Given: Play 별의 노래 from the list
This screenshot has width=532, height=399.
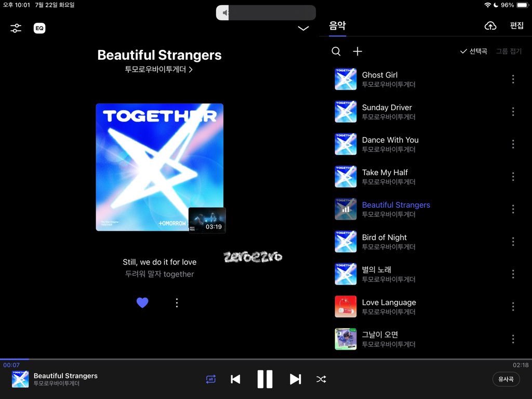Looking at the screenshot, I should pos(425,274).
